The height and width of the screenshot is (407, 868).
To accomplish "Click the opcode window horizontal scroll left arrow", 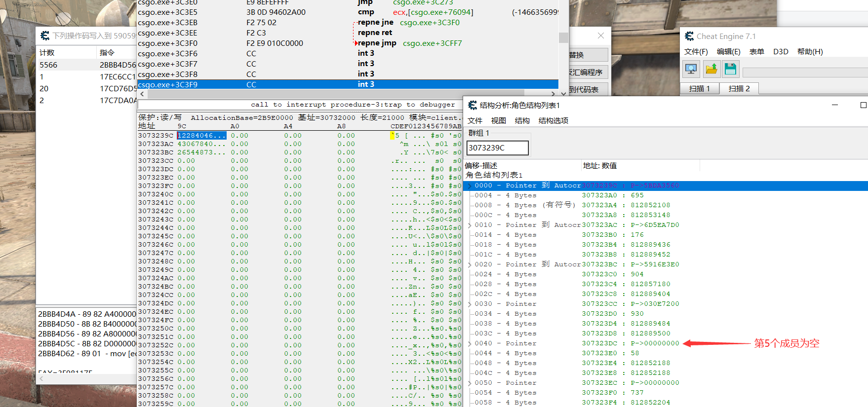I will click(41, 379).
